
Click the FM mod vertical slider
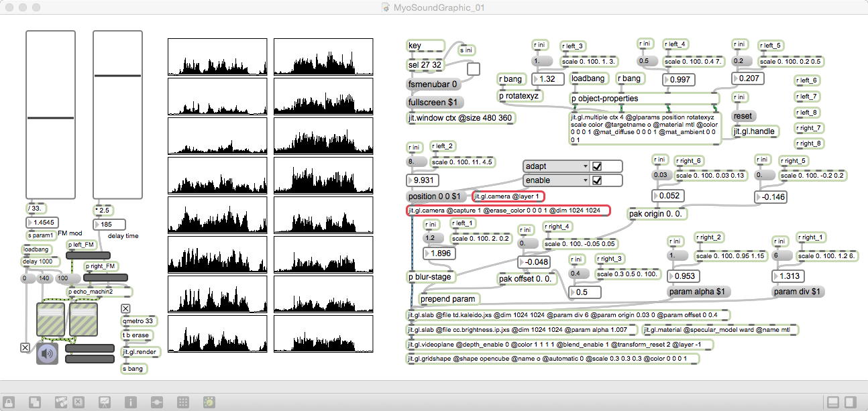[50, 115]
